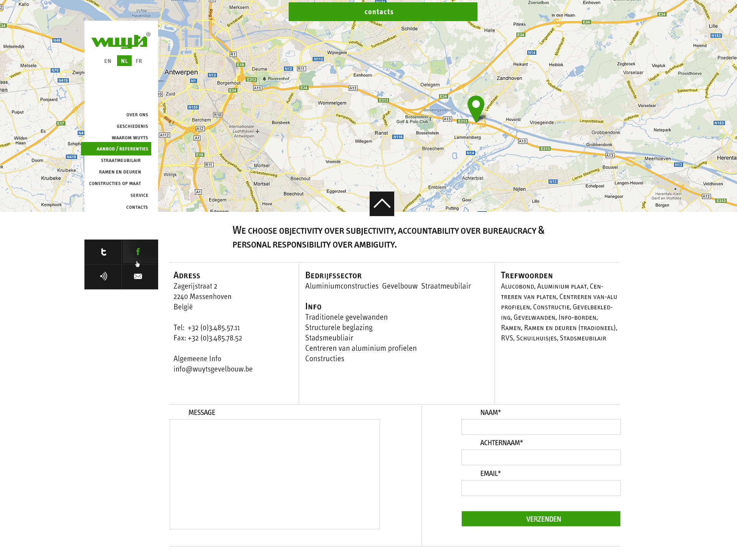The width and height of the screenshot is (737, 560).
Task: Collapse map with the up chevron button
Action: [x=382, y=204]
